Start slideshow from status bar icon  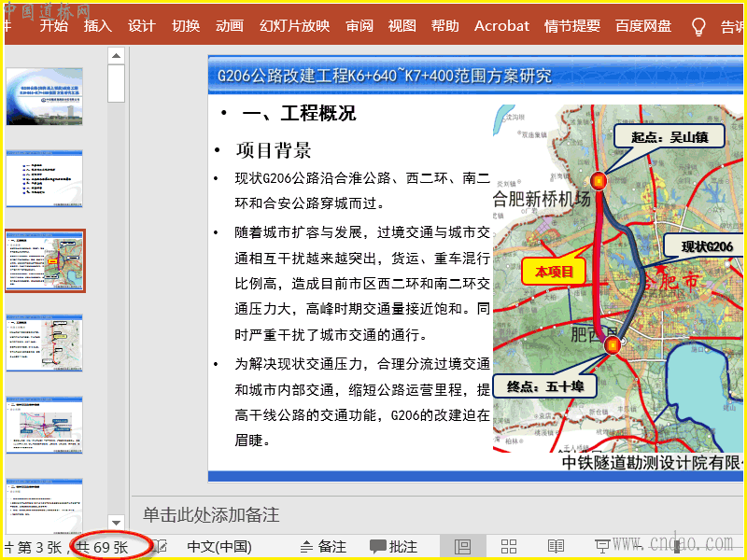coord(602,547)
